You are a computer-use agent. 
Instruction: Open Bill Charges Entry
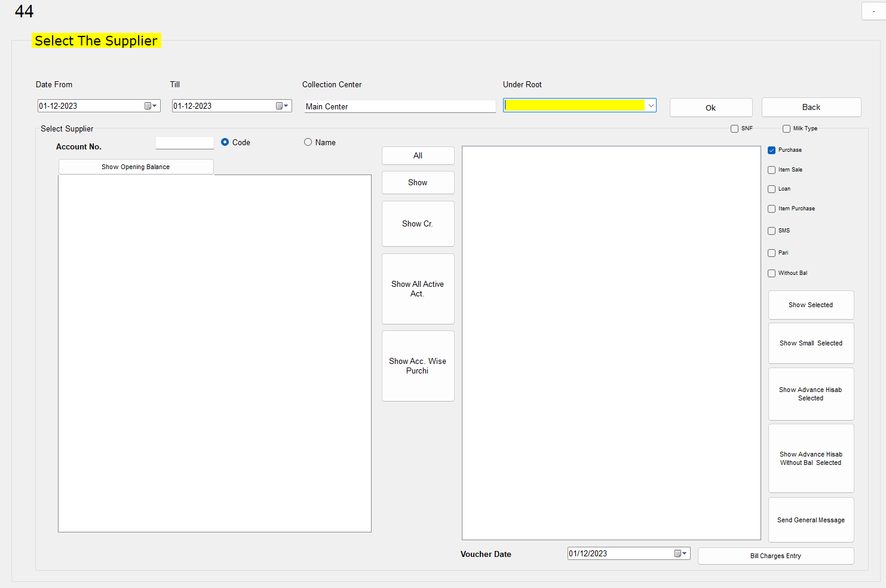click(x=775, y=556)
